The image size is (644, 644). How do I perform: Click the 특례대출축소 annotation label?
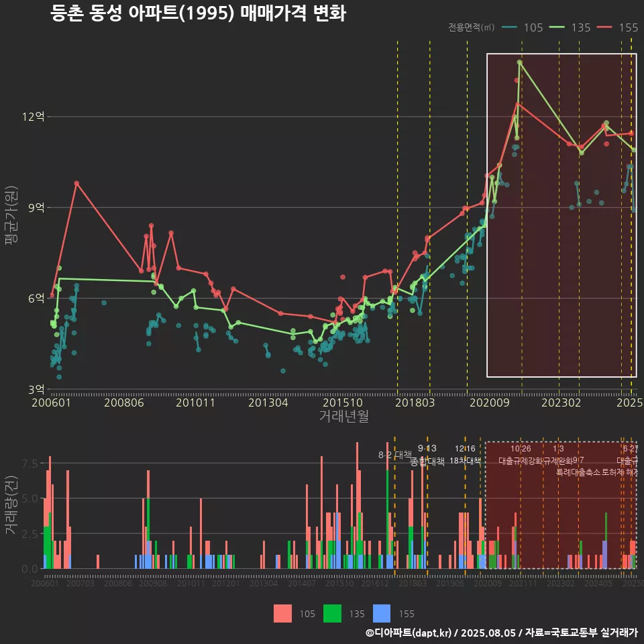[x=578, y=472]
